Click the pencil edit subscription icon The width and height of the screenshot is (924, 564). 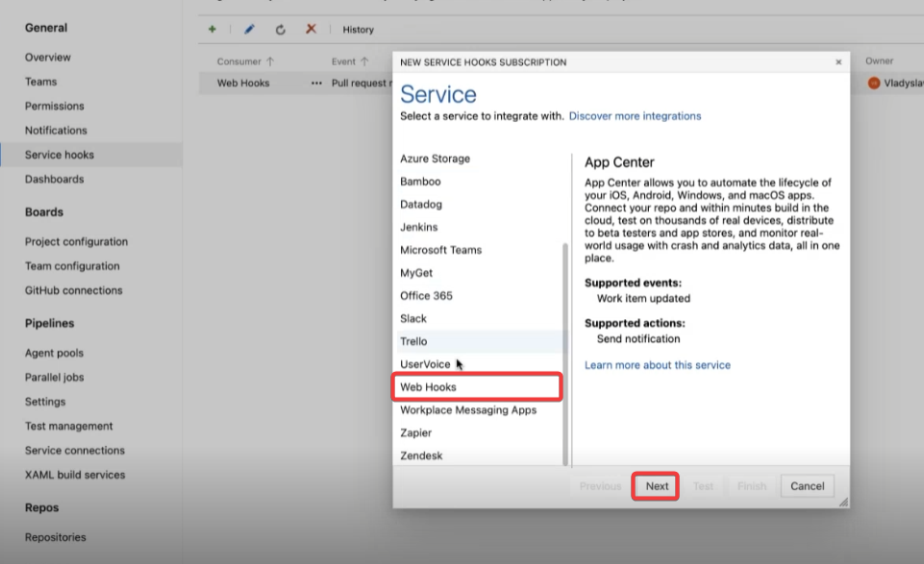250,30
